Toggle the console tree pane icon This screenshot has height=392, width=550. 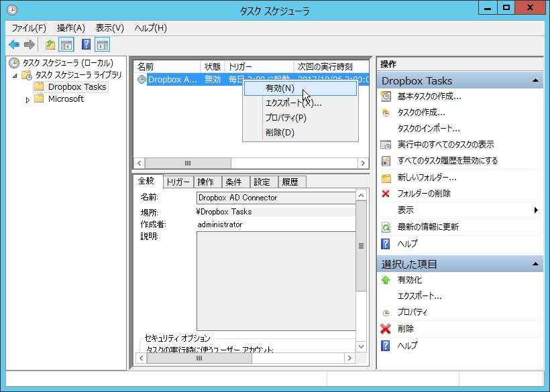point(66,44)
